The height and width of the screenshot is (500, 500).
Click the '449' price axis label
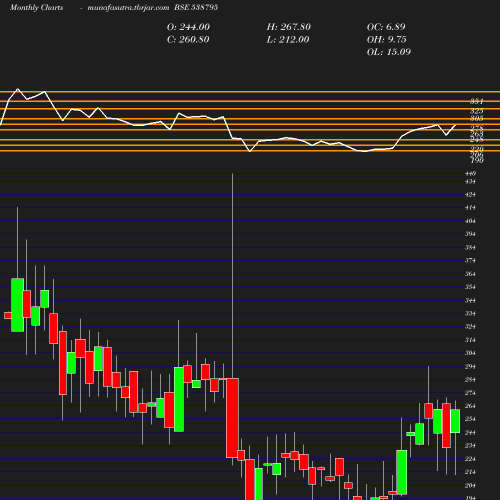(x=470, y=173)
